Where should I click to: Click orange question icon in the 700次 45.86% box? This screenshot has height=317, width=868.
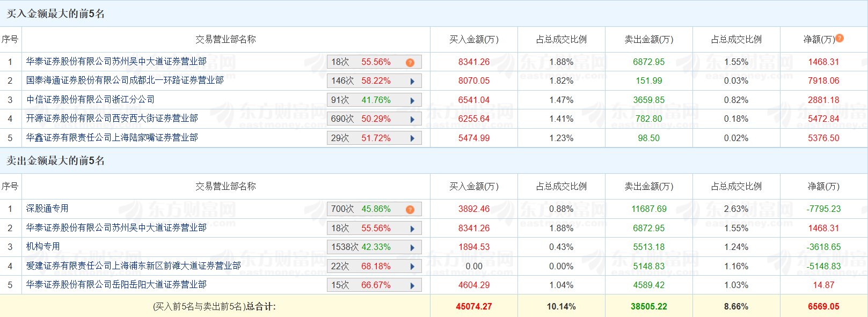tap(410, 210)
